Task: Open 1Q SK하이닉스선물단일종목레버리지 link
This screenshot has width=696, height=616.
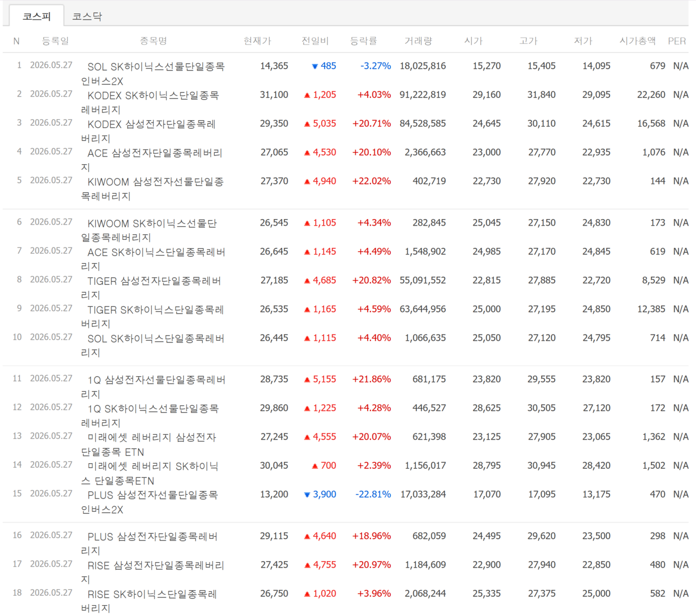Action: click(150, 416)
